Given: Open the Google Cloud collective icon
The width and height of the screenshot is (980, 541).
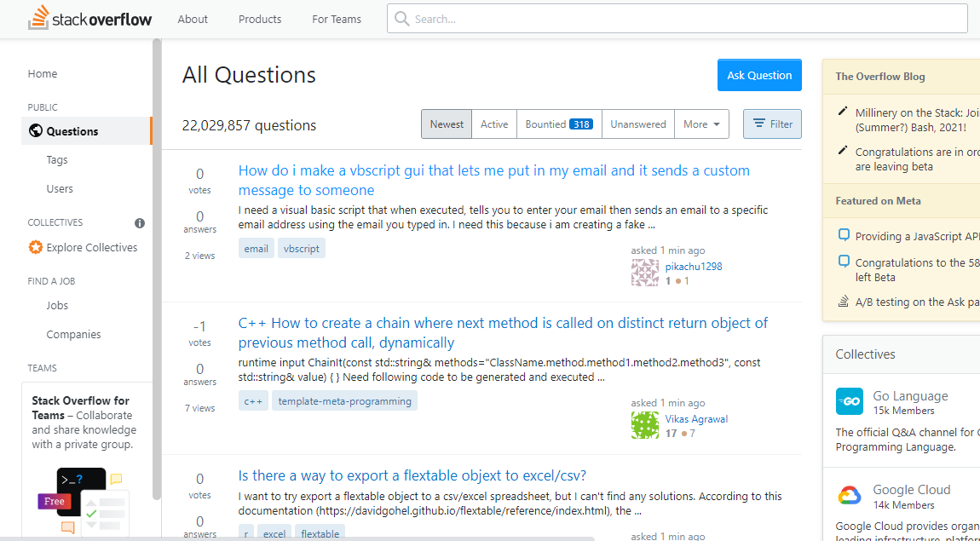Looking at the screenshot, I should click(849, 495).
